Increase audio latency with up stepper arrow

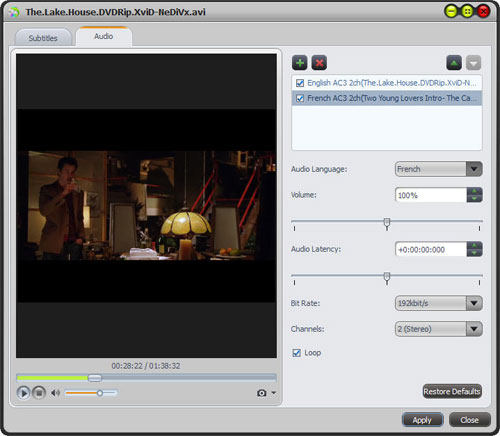474,246
